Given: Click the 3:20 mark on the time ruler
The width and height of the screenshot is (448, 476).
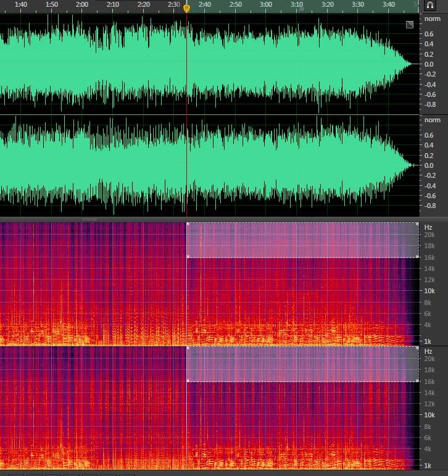Looking at the screenshot, I should (x=328, y=4).
